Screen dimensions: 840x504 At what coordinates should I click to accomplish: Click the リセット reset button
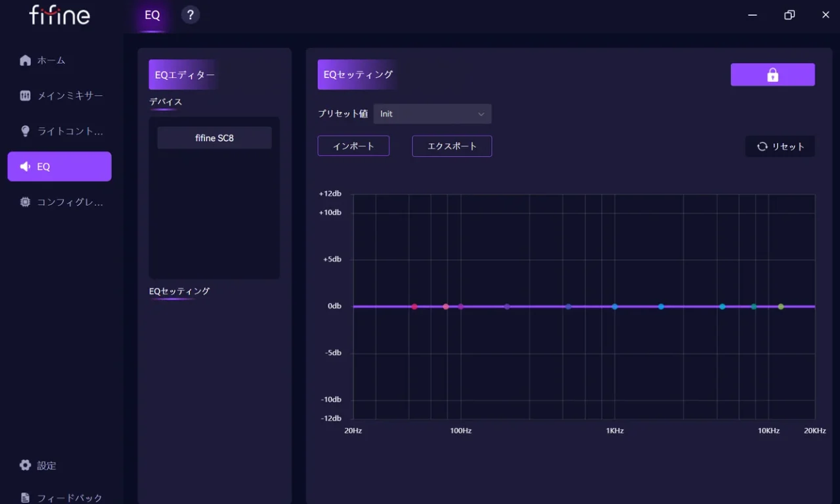point(780,146)
